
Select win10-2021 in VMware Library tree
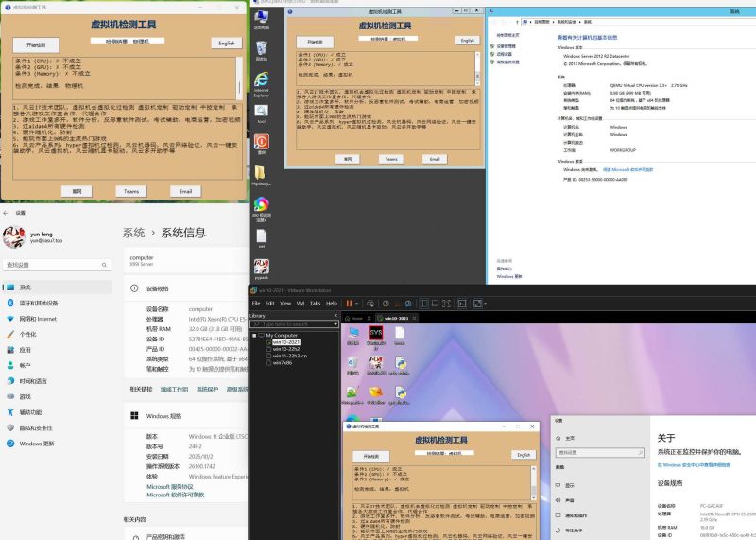[x=286, y=341]
